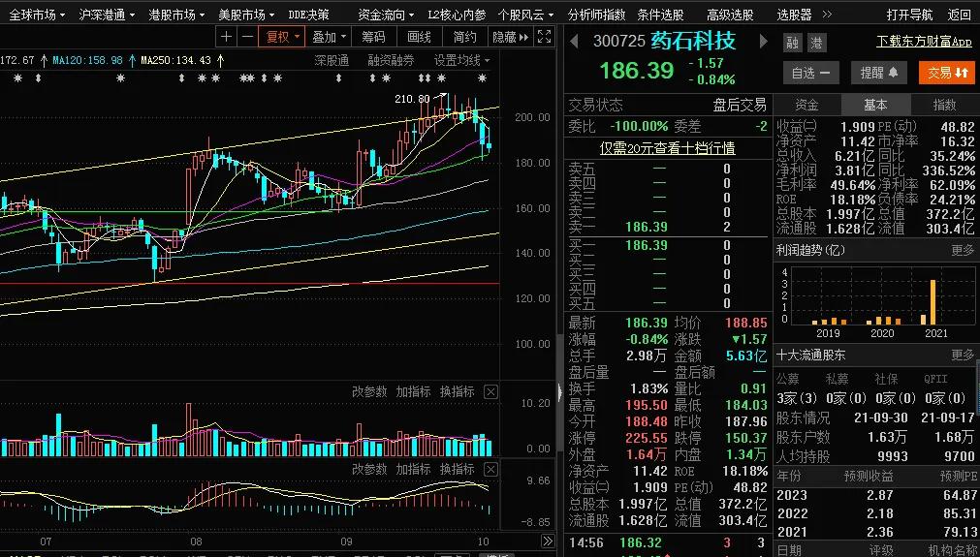Open 仅需20元查看十档行情 link
The width and height of the screenshot is (980, 557).
tap(668, 148)
